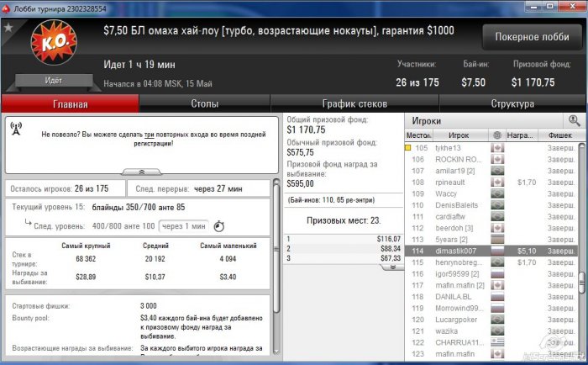This screenshot has width=588, height=365.
Task: Click second place prize $88,34
Action: (x=390, y=249)
